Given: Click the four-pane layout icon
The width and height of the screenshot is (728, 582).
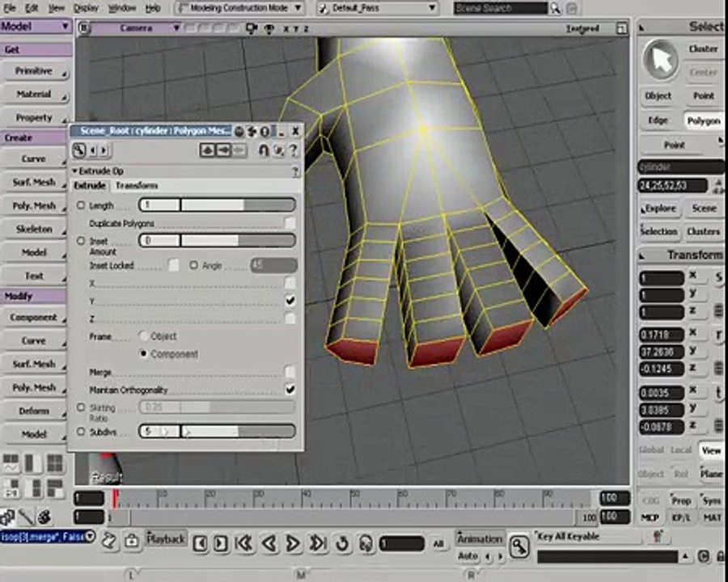Looking at the screenshot, I should click(x=55, y=463).
